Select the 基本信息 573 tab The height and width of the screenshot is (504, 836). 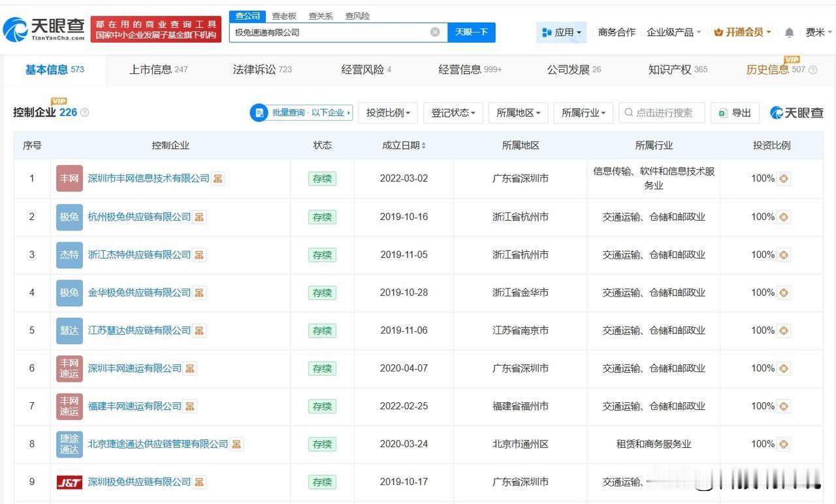pos(55,70)
